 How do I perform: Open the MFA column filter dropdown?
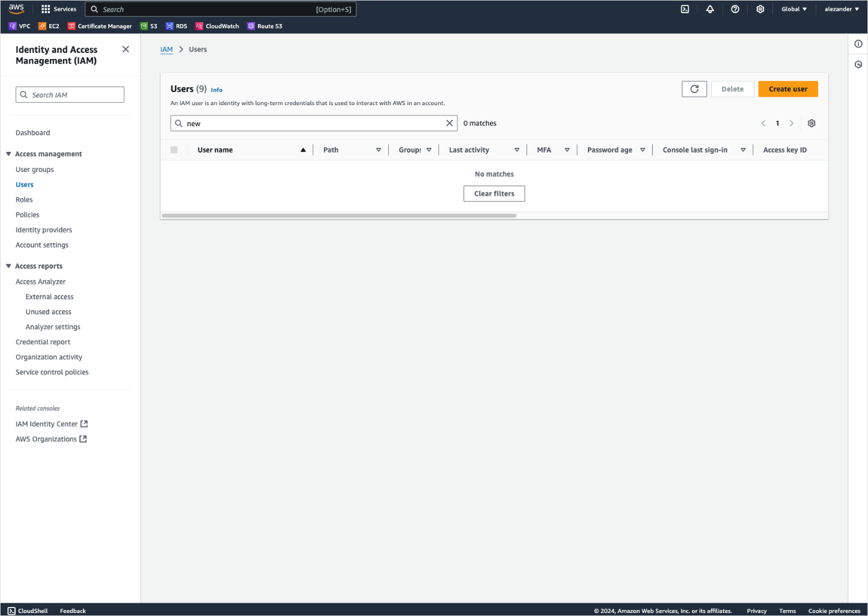point(567,150)
